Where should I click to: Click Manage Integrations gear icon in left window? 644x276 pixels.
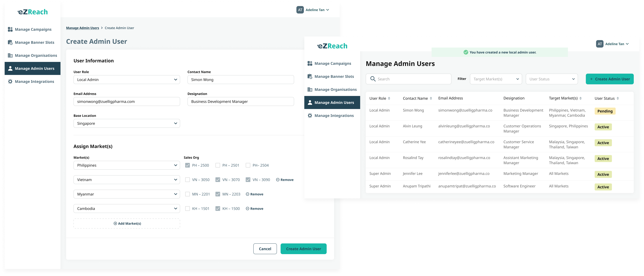click(10, 81)
